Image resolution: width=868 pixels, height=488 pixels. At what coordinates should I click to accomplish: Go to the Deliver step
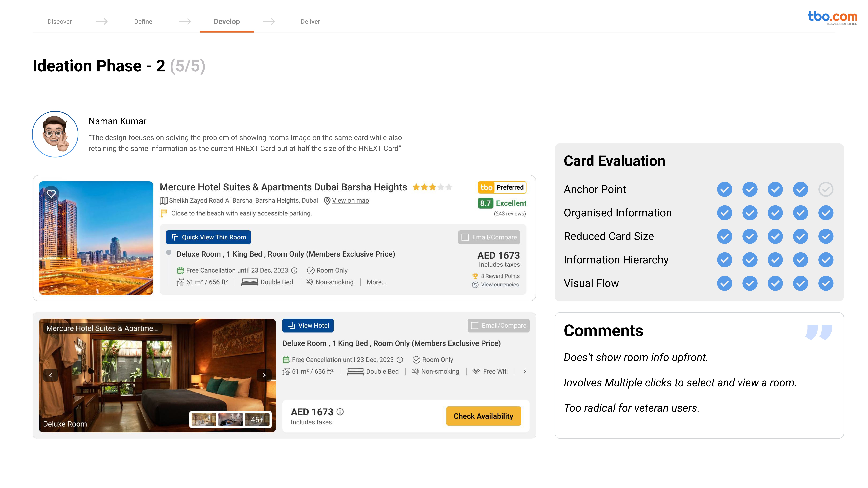point(310,22)
